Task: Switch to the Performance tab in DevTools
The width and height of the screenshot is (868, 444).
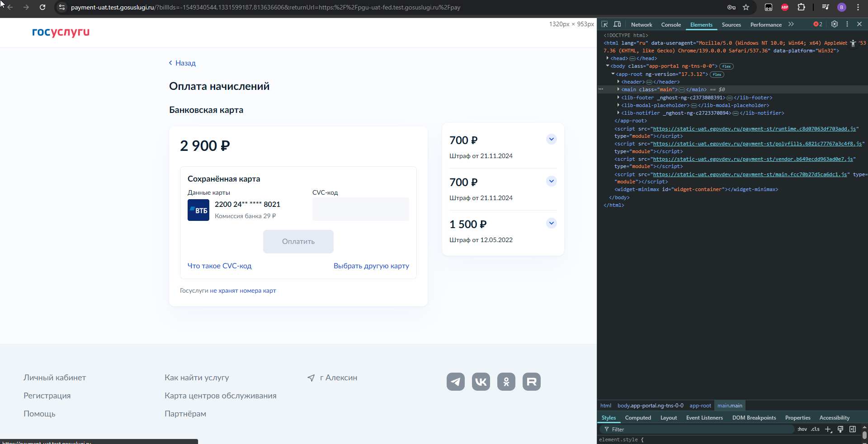Action: click(766, 25)
